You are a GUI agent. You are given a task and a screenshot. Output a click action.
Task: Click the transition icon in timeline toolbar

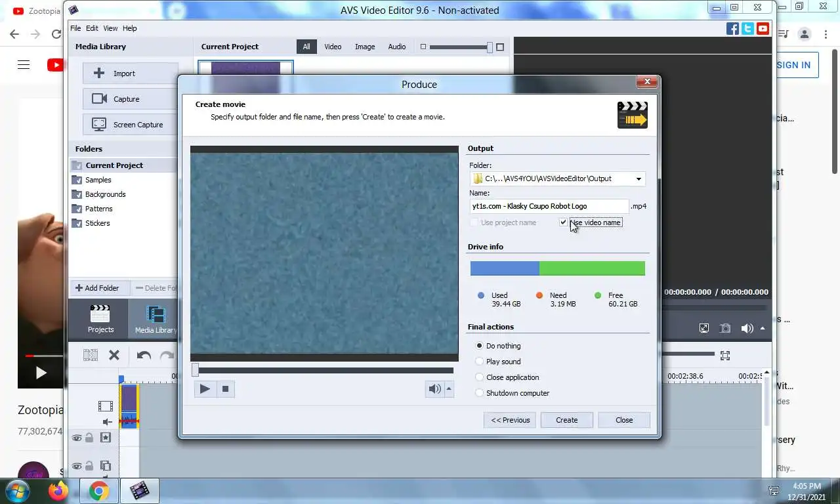coord(91,355)
